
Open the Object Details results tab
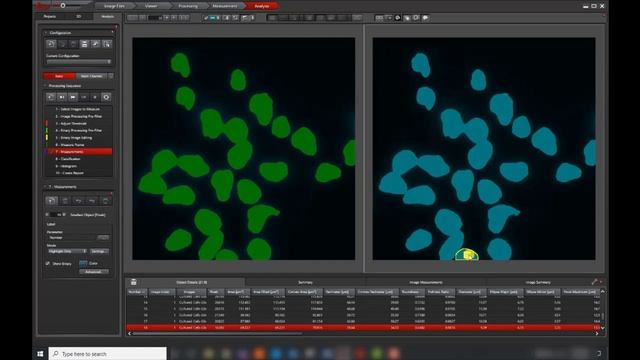[192, 282]
